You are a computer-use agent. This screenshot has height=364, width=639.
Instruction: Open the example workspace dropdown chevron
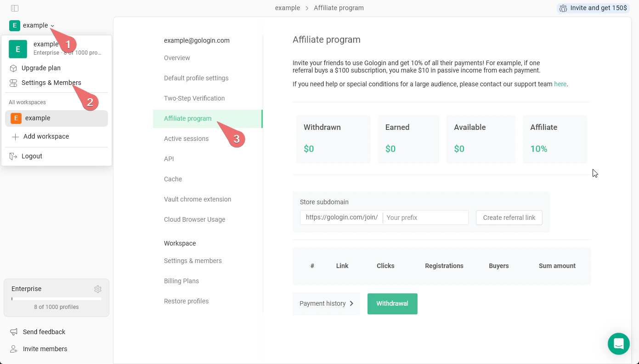pos(52,26)
